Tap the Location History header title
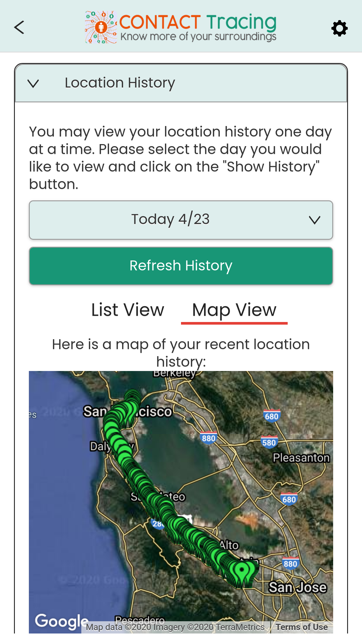Screen dimensions: 362x644 pos(120,83)
